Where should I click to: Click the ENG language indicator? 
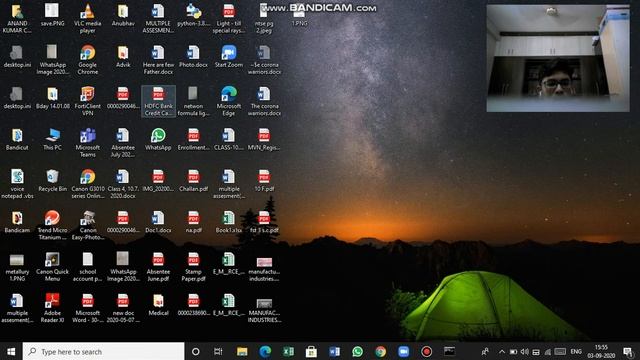tap(576, 351)
